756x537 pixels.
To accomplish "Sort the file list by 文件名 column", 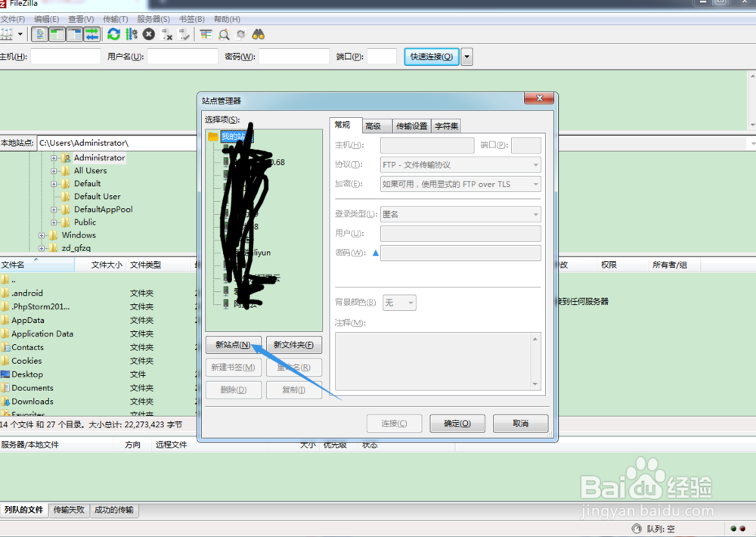I will 37,265.
